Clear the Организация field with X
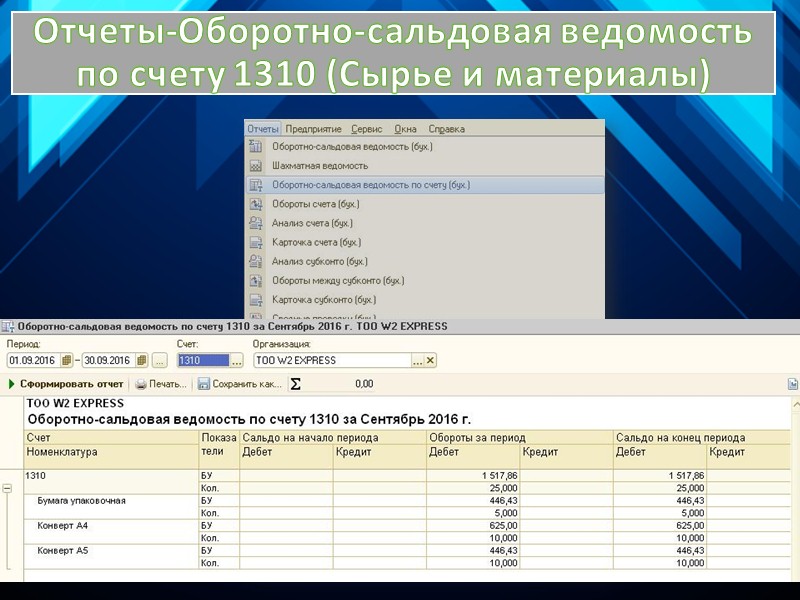The height and width of the screenshot is (600, 800). [430, 361]
